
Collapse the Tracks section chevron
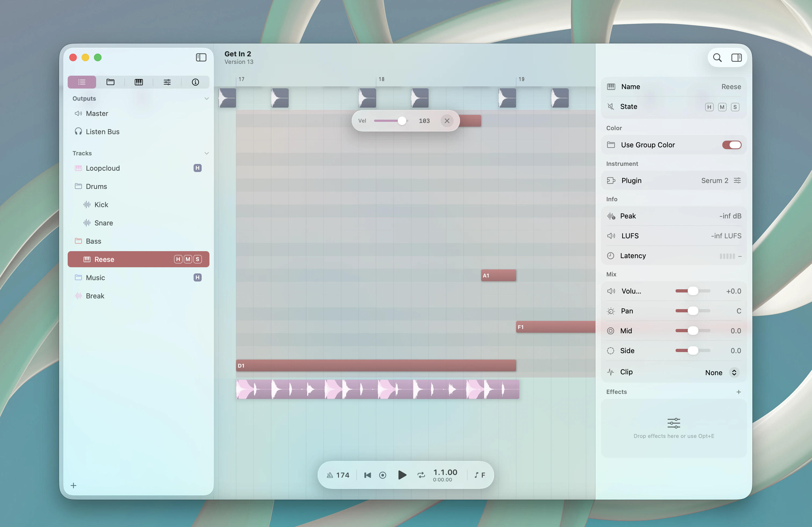206,153
